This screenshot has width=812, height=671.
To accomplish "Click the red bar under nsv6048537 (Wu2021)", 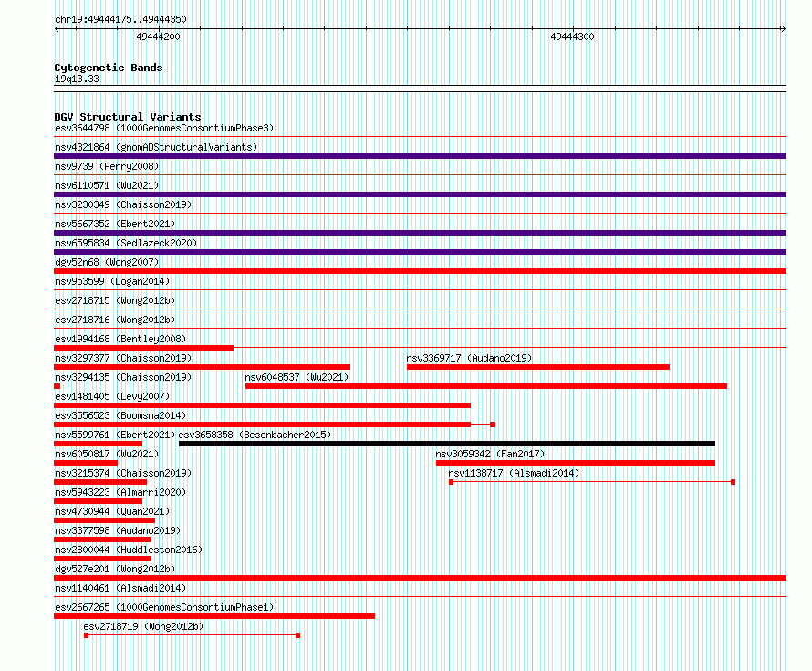I will click(486, 386).
